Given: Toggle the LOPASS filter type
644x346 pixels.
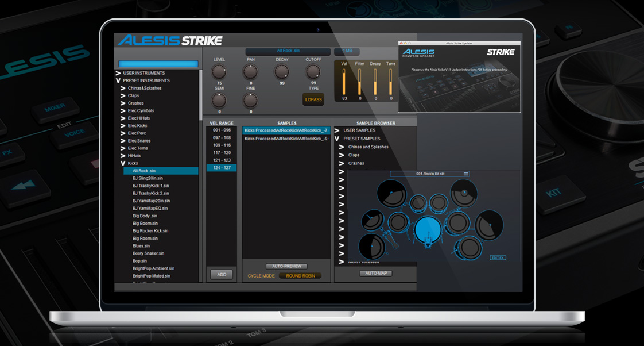Looking at the screenshot, I should [x=313, y=99].
